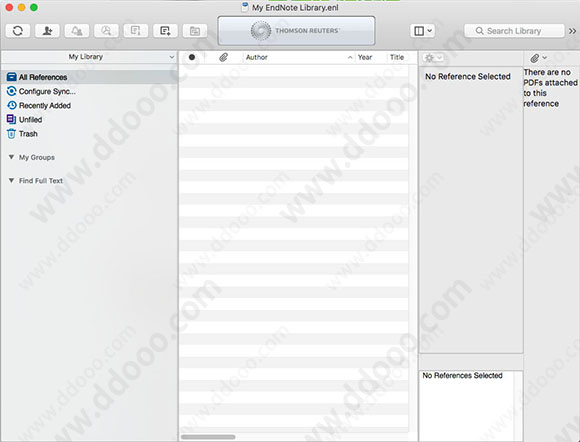The height and width of the screenshot is (442, 580).
Task: Sort by read/unread dot column
Action: (192, 57)
